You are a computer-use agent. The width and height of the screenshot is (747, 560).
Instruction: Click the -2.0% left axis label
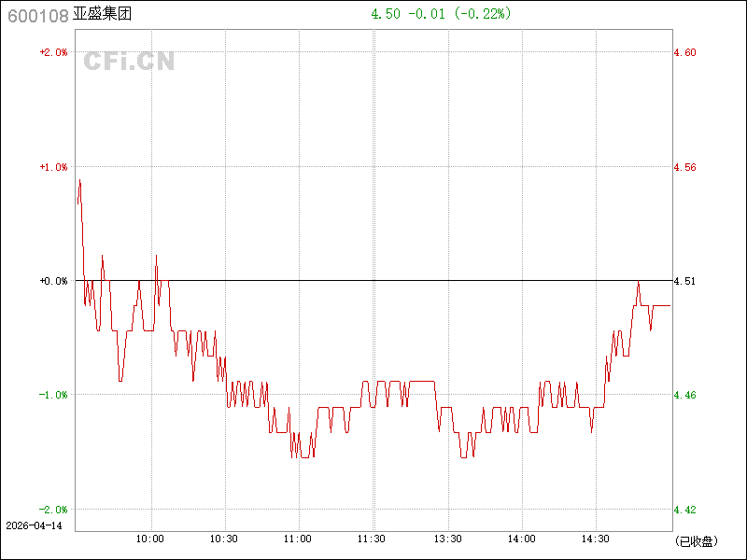tap(53, 510)
